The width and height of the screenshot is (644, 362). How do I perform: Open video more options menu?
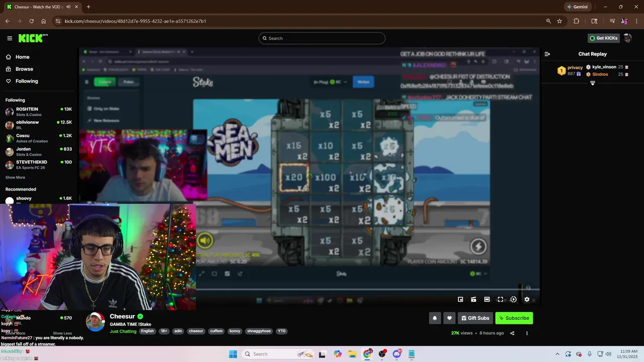coord(527,333)
